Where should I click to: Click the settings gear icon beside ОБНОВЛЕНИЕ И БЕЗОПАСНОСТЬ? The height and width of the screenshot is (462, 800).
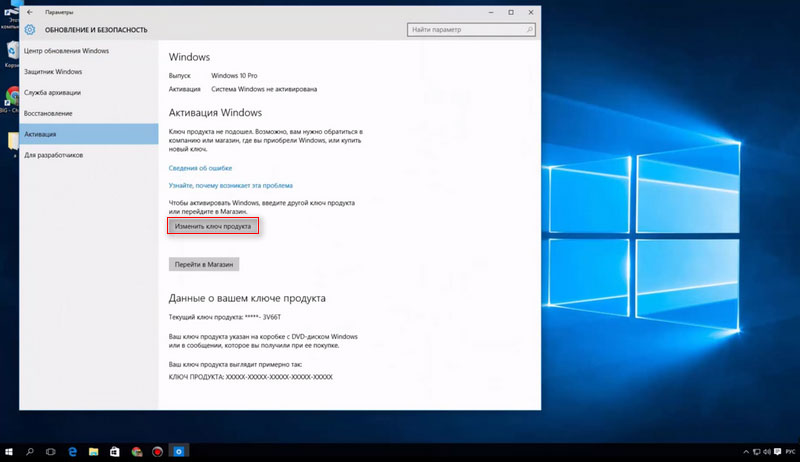click(x=30, y=30)
